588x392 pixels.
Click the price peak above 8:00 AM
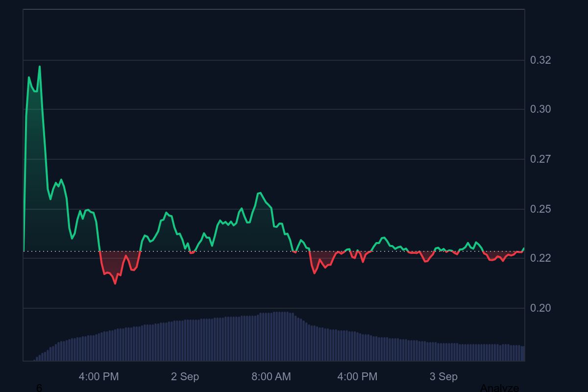pyautogui.click(x=259, y=193)
